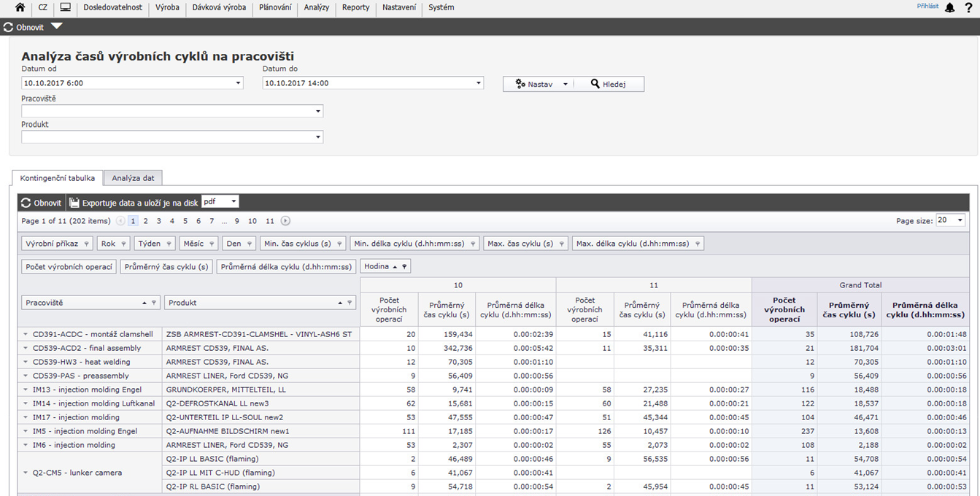
Task: Click the Přihlásit login link
Action: tap(927, 6)
